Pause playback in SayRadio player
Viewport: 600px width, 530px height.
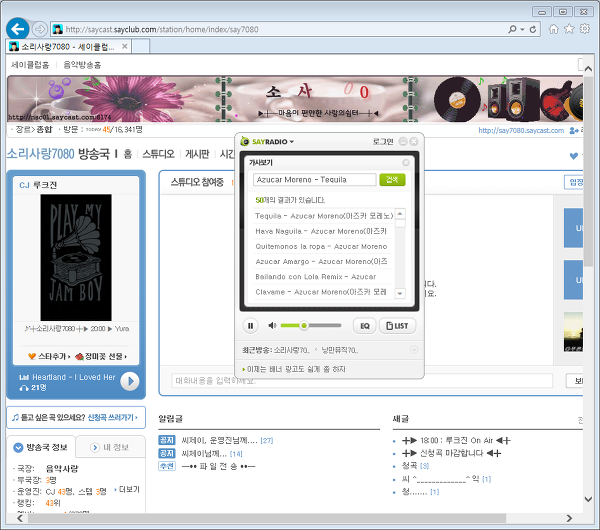tap(250, 326)
